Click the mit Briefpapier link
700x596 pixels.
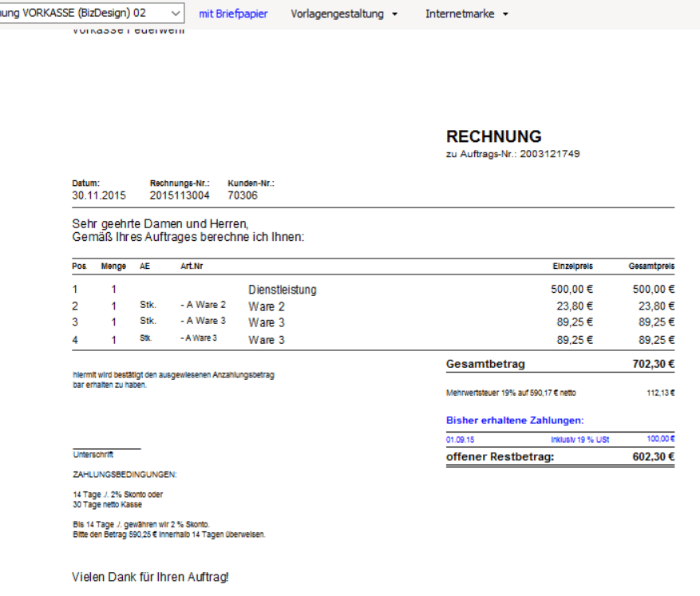click(232, 13)
